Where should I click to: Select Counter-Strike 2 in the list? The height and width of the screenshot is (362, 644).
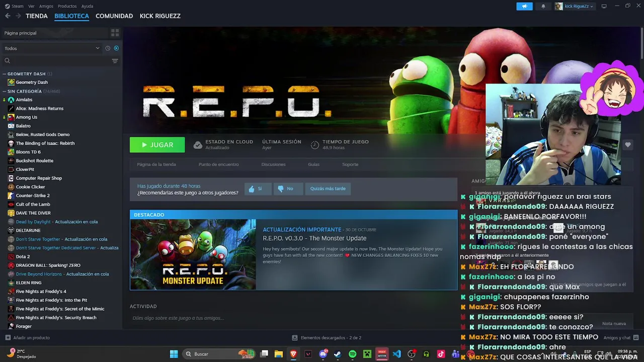click(33, 196)
